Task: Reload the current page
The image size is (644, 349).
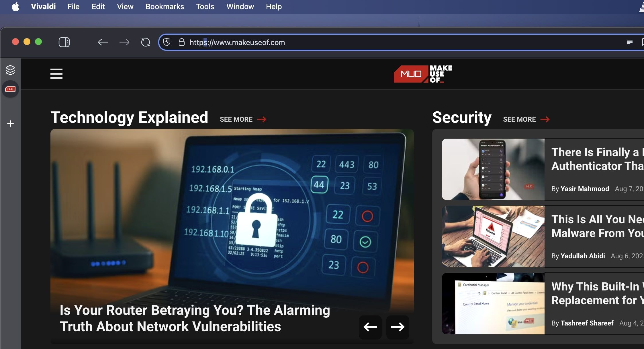Action: coord(146,42)
